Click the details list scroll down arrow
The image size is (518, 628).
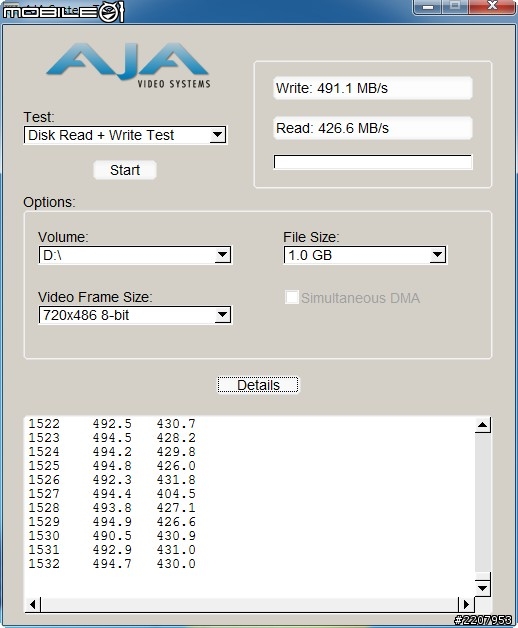point(483,588)
